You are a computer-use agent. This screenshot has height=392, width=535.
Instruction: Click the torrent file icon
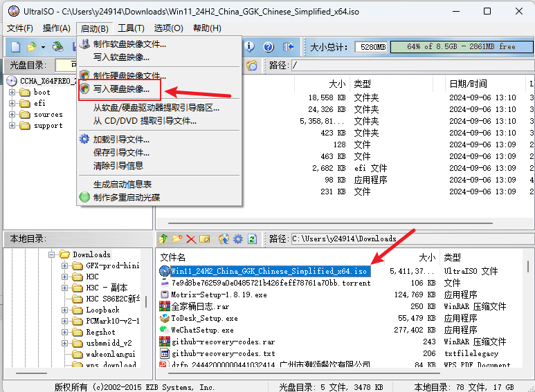[x=165, y=283]
